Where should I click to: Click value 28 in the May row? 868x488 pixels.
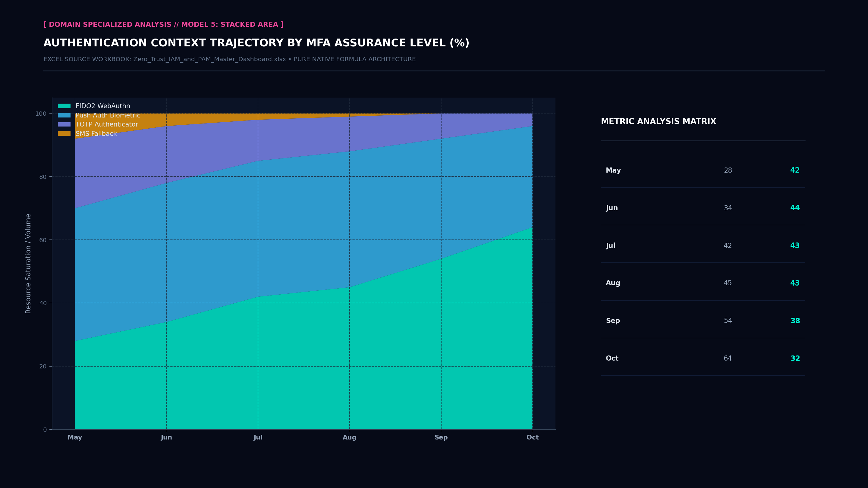728,170
